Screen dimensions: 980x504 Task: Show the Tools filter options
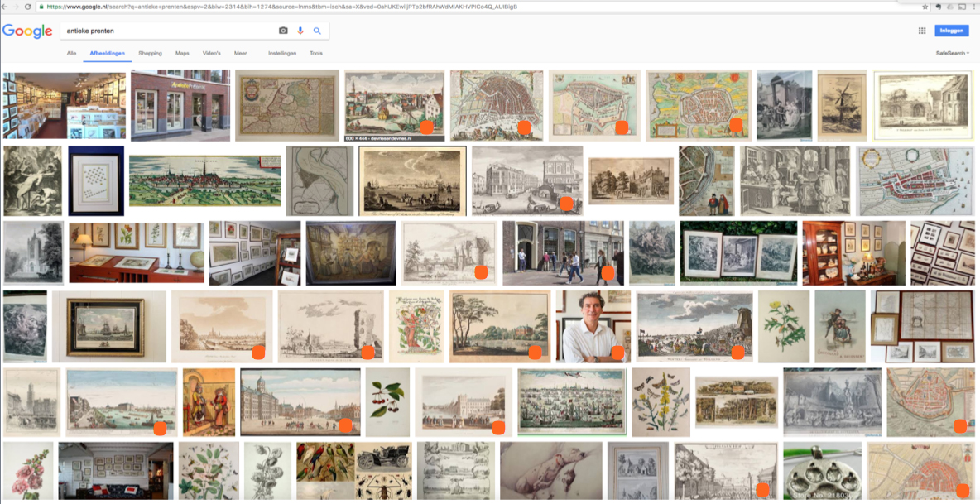[x=316, y=54]
